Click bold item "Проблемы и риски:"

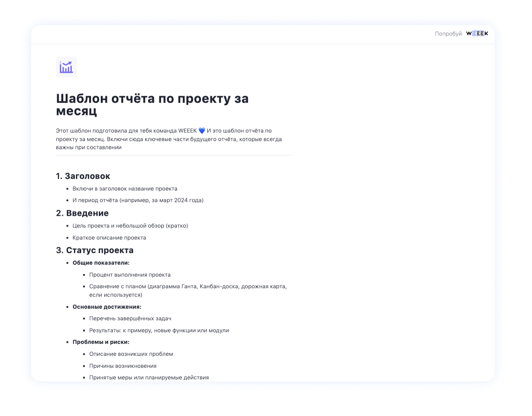click(101, 342)
